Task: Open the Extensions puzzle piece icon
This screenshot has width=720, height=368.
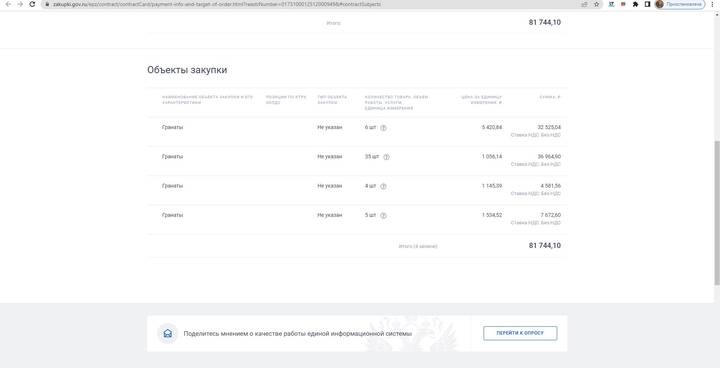Action: tap(636, 4)
